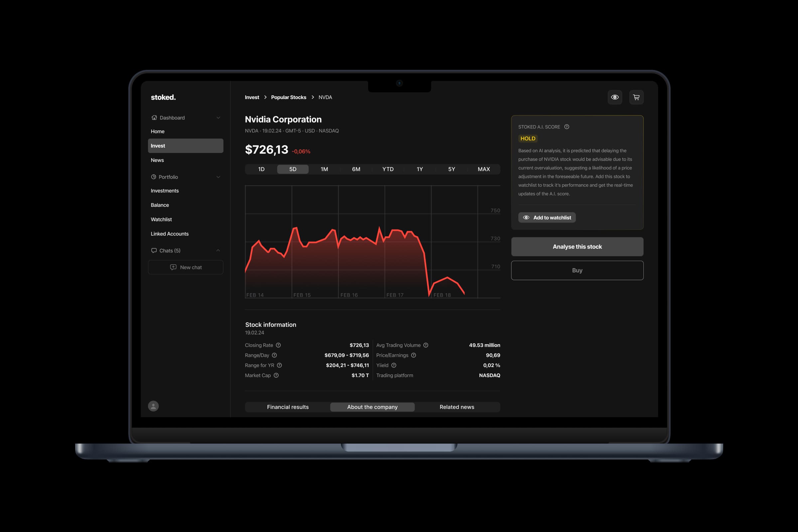Switch to Related news tab
This screenshot has height=532, width=798.
(457, 407)
